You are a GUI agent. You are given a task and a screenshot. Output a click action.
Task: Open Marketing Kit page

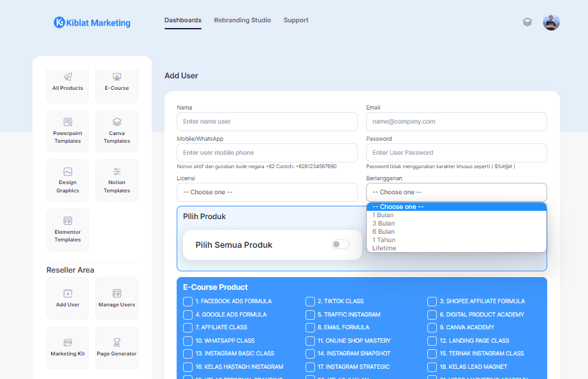(x=68, y=348)
